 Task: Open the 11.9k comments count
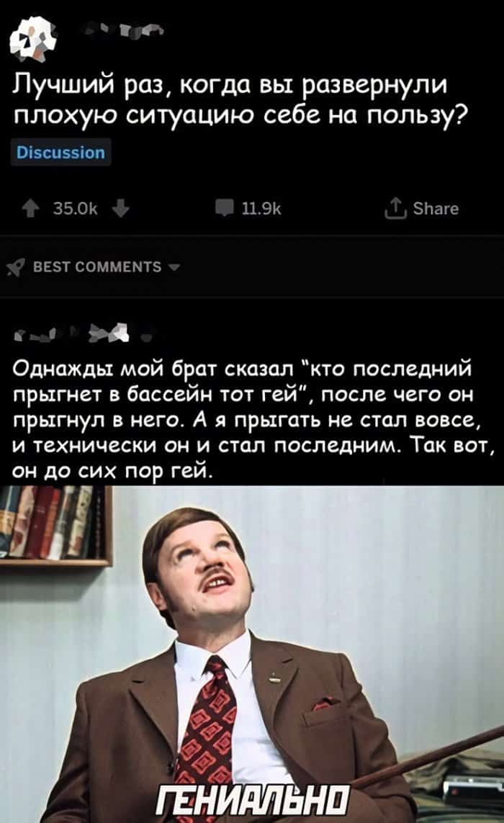(x=261, y=210)
